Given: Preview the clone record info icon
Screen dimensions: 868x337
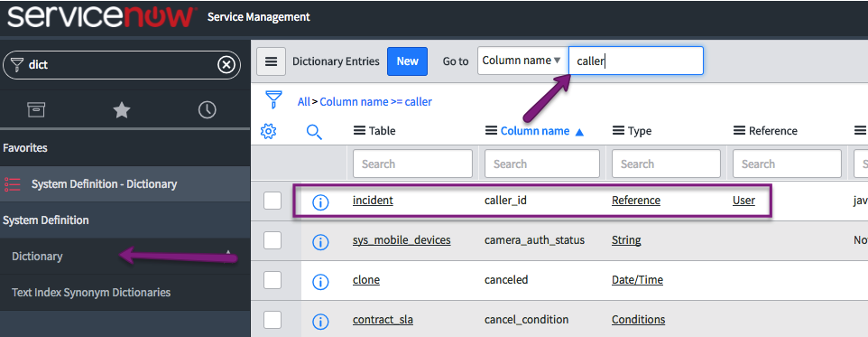Looking at the screenshot, I should (x=320, y=282).
